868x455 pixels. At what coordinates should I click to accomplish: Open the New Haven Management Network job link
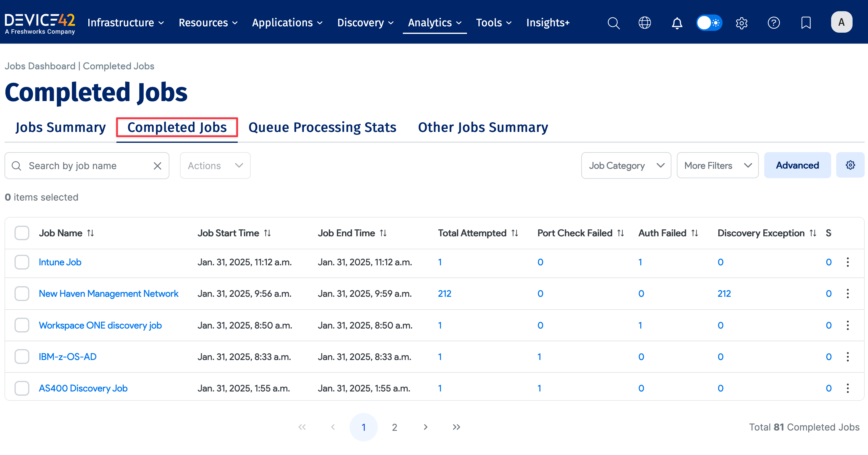(x=109, y=293)
